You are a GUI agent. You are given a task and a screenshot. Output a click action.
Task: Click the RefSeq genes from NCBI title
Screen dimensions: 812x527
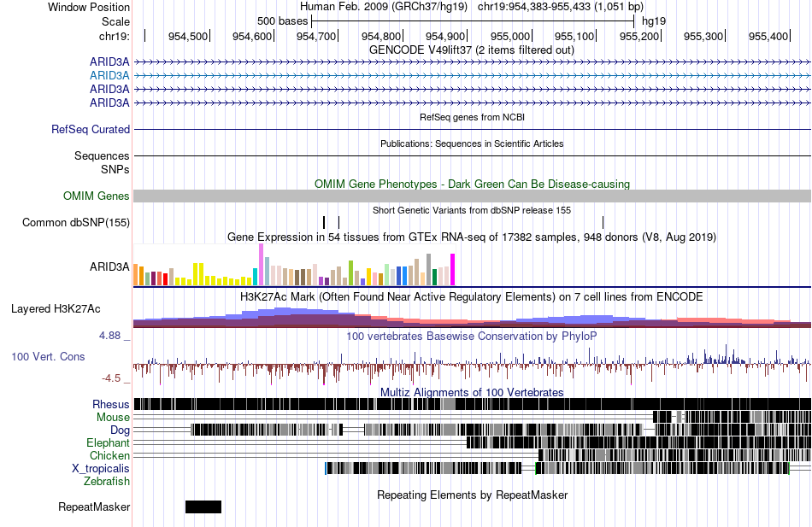tap(473, 118)
